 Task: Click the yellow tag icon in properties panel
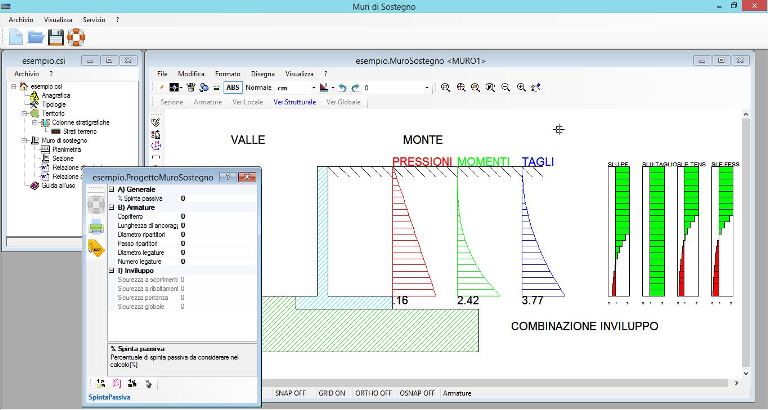point(98,248)
